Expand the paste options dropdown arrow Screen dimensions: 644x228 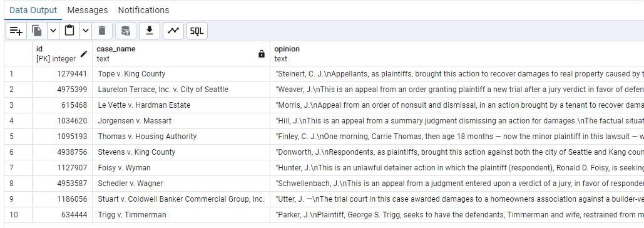[x=85, y=31]
